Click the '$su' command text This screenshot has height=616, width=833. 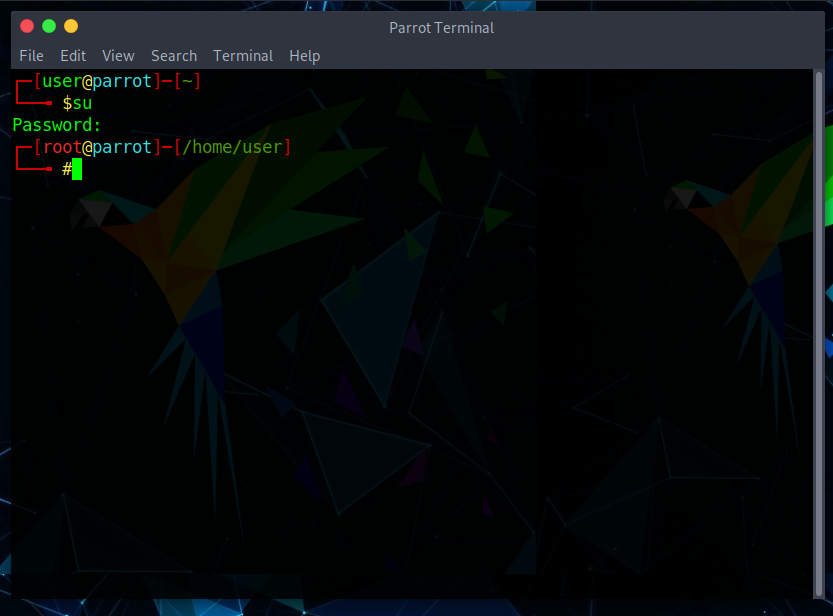click(x=77, y=103)
